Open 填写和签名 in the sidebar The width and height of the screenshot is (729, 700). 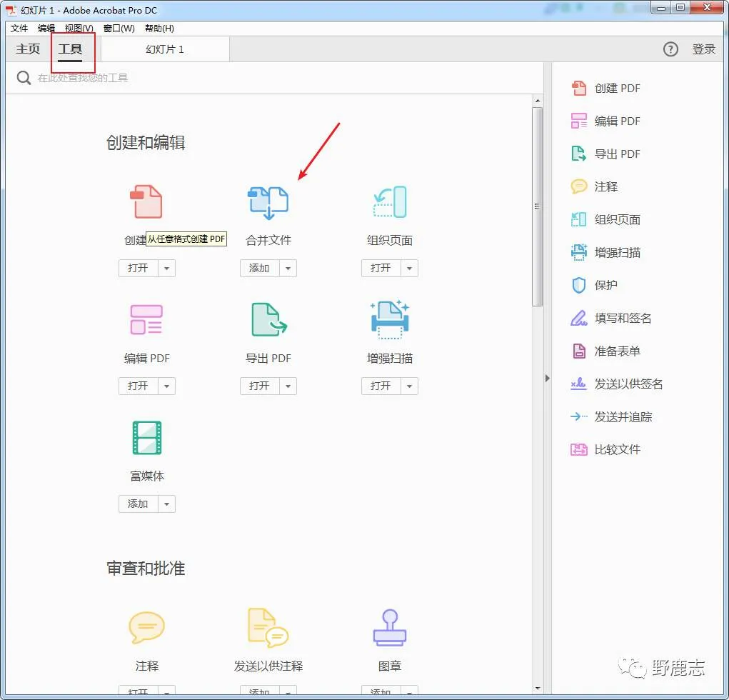pyautogui.click(x=611, y=318)
